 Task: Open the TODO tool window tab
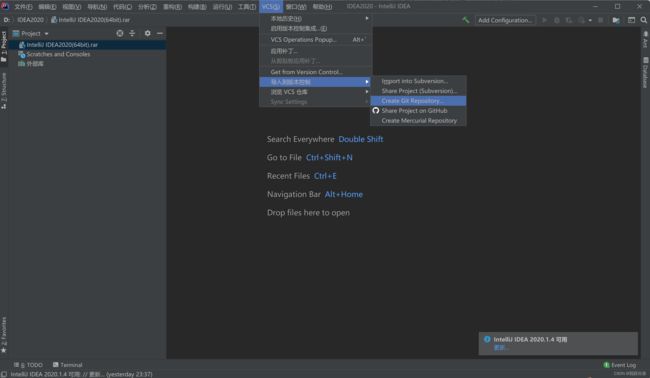(28, 365)
